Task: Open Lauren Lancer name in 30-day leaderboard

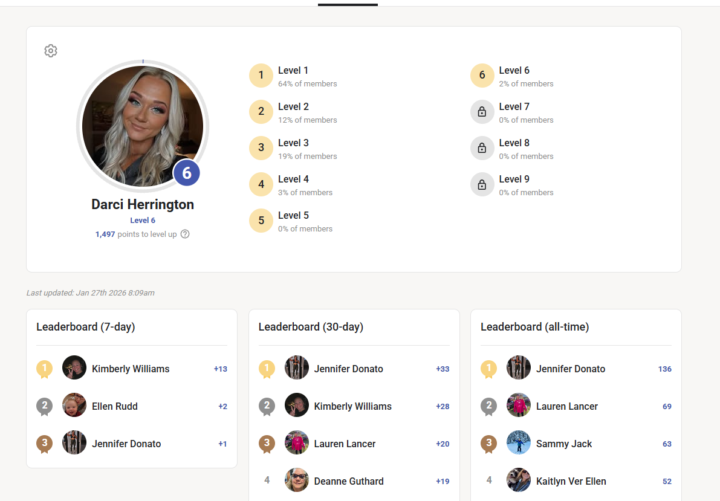Action: pos(345,444)
